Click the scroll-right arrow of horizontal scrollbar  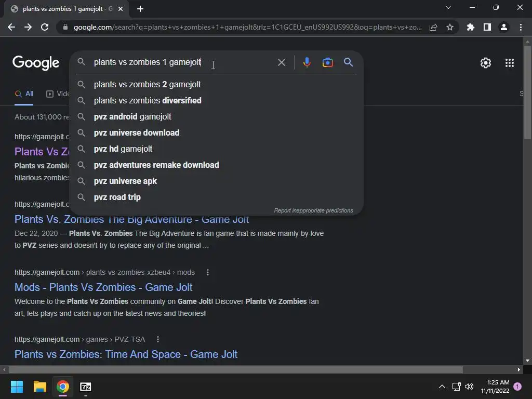[x=519, y=369]
